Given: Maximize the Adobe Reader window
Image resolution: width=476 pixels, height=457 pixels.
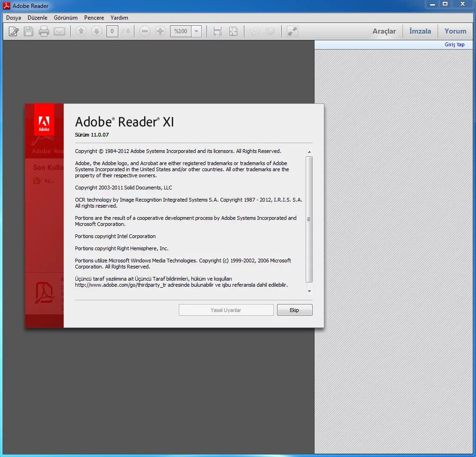Looking at the screenshot, I should coord(445,4).
